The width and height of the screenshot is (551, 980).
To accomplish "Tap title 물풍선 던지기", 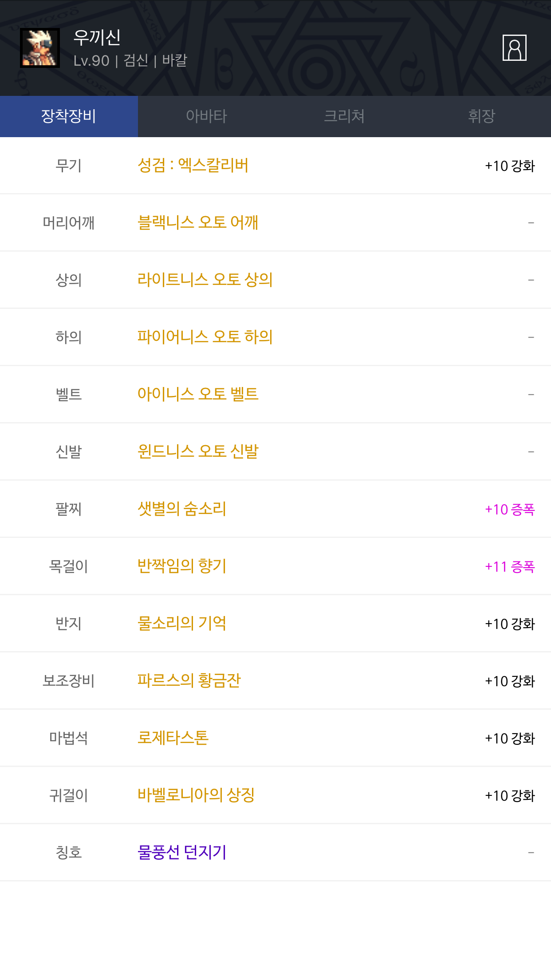I will point(182,852).
